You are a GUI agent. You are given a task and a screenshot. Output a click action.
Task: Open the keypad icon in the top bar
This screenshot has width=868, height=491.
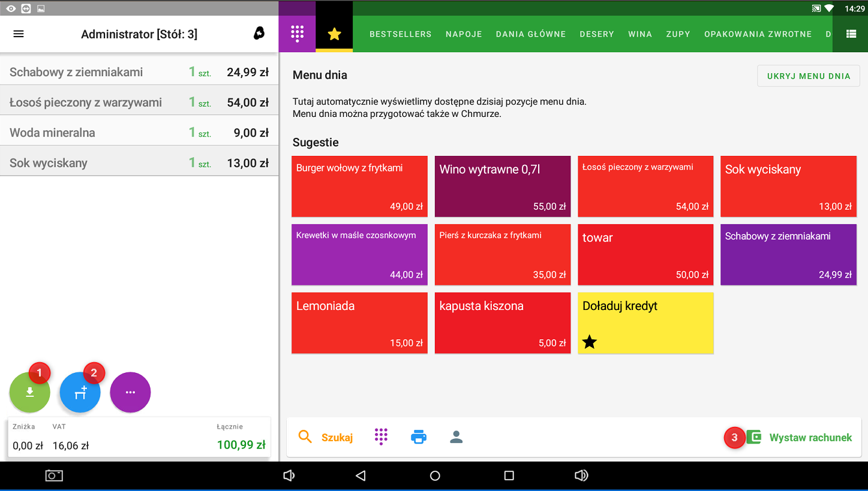297,34
